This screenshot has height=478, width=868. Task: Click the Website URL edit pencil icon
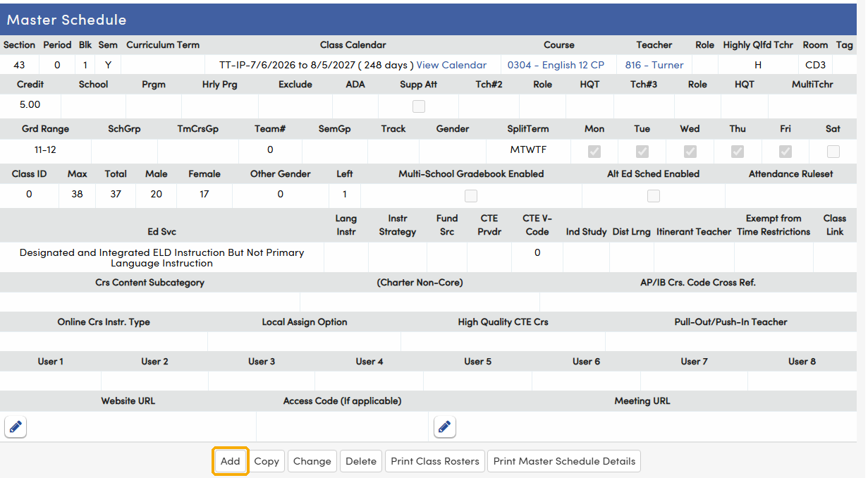(x=16, y=427)
